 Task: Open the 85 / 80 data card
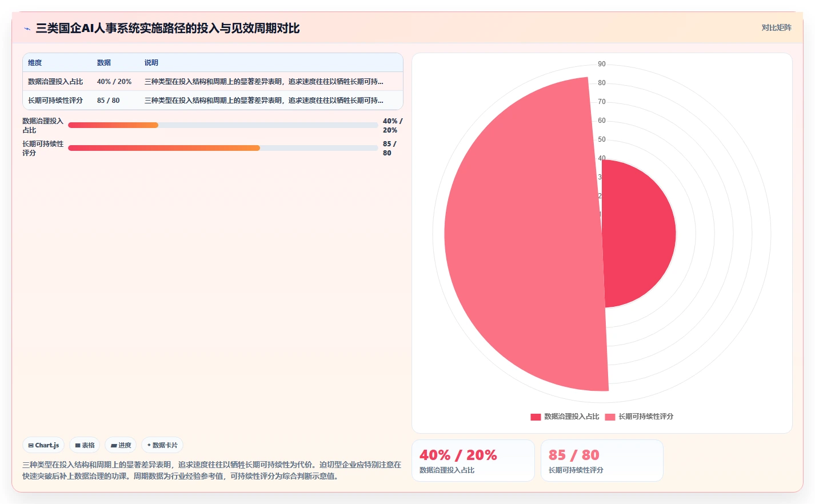(x=602, y=461)
